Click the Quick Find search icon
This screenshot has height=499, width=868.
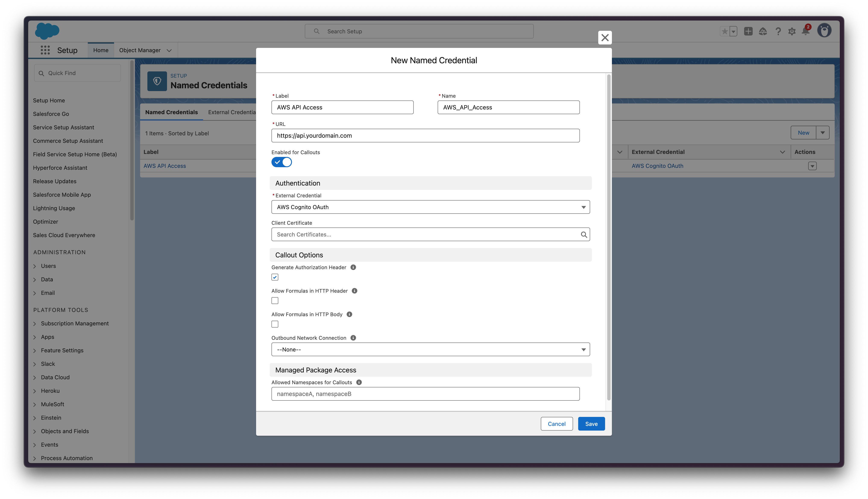41,73
